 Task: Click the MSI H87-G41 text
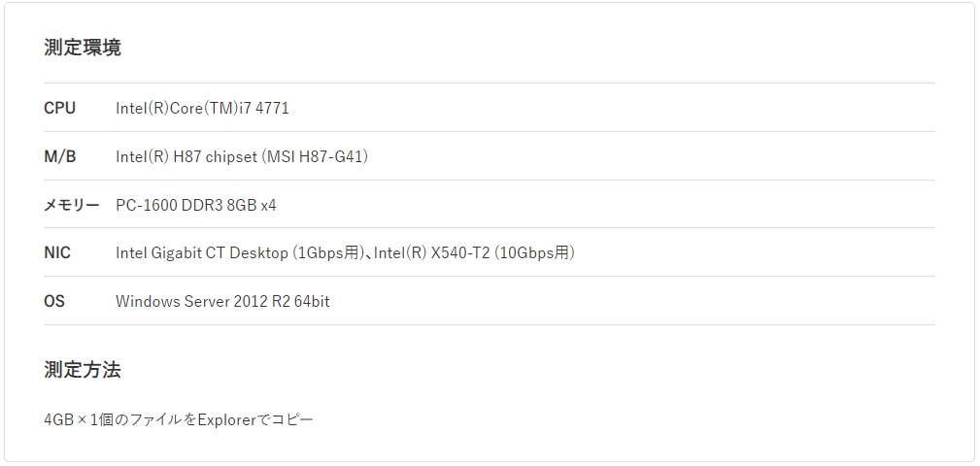tap(315, 156)
